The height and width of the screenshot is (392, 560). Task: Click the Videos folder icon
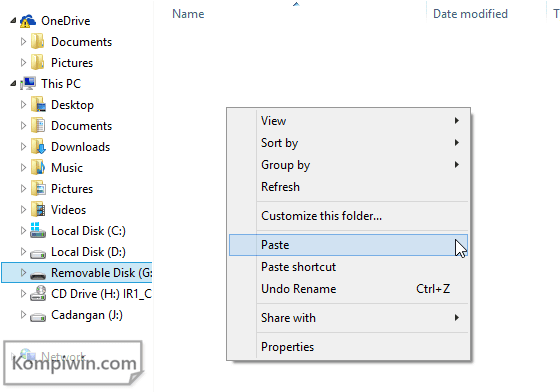(38, 210)
